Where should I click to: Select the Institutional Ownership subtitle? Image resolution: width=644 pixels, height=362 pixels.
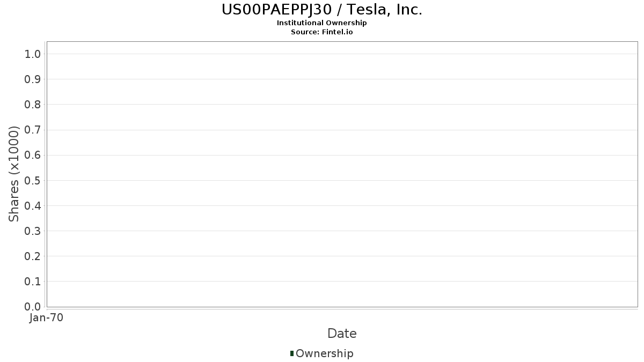[x=322, y=23]
